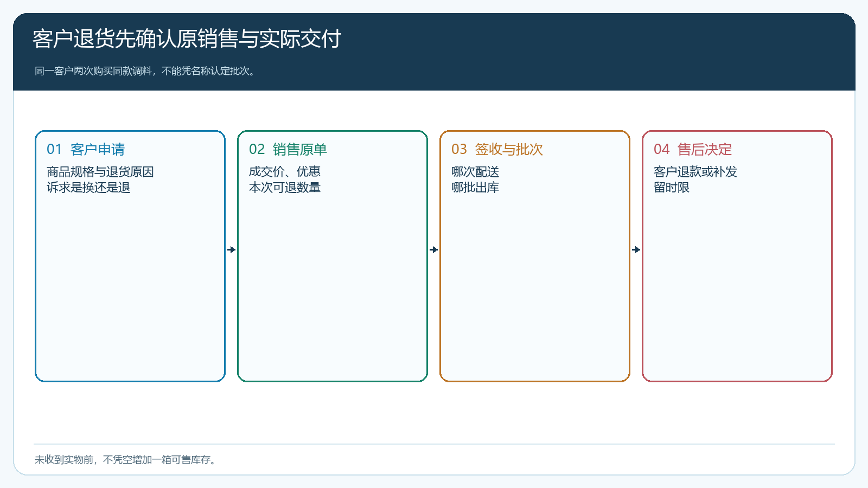Click the title 客户退货先确认原销售与实际交付
Image resolution: width=868 pixels, height=488 pixels.
coord(187,39)
